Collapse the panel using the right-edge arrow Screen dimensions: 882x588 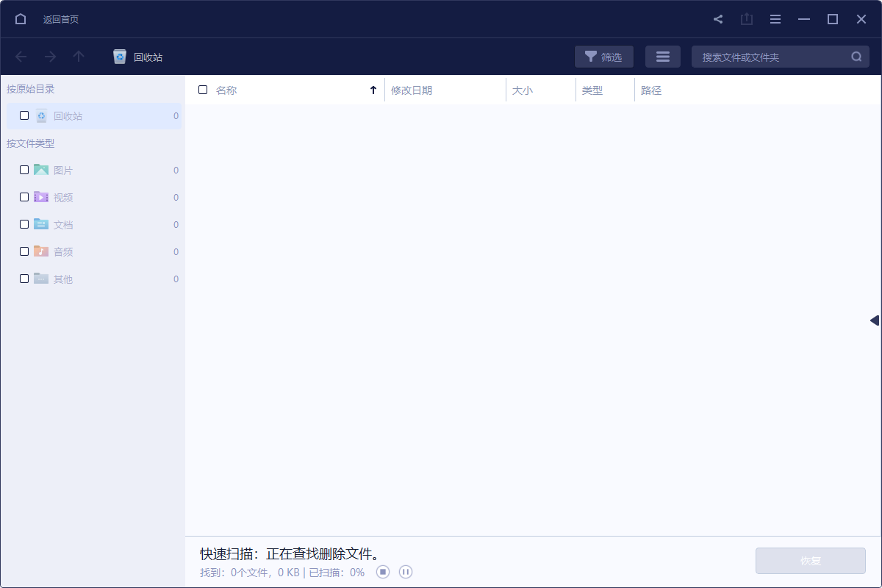(873, 320)
